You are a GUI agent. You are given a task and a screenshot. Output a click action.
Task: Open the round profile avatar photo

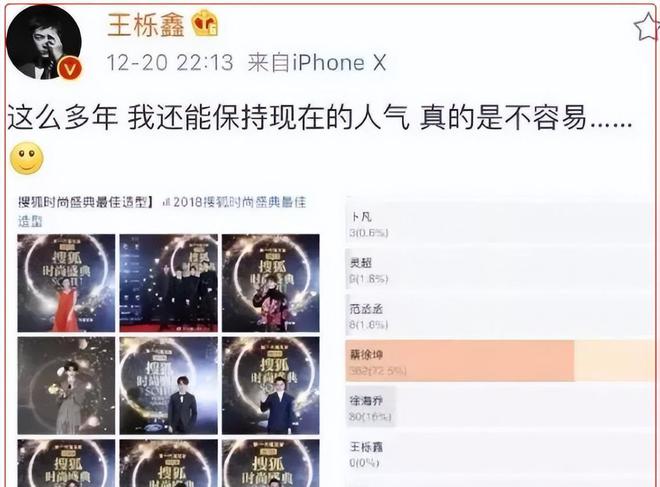44,42
